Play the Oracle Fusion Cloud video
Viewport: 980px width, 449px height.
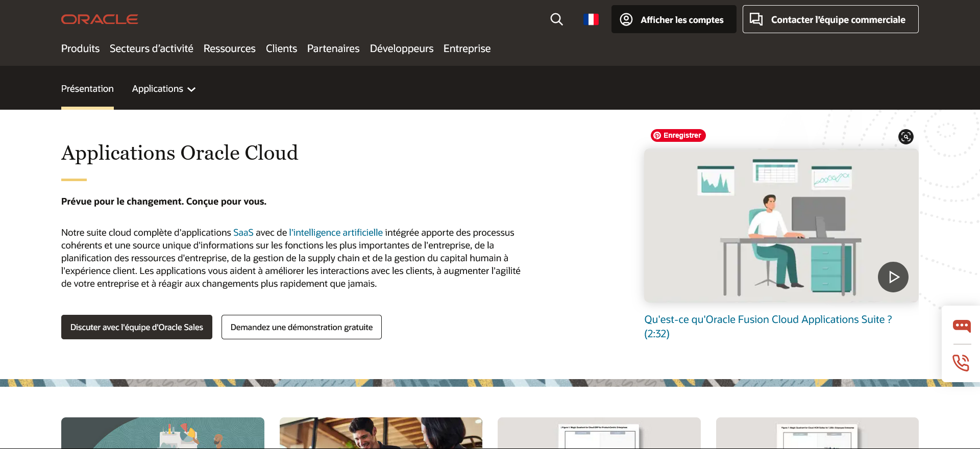pos(893,277)
